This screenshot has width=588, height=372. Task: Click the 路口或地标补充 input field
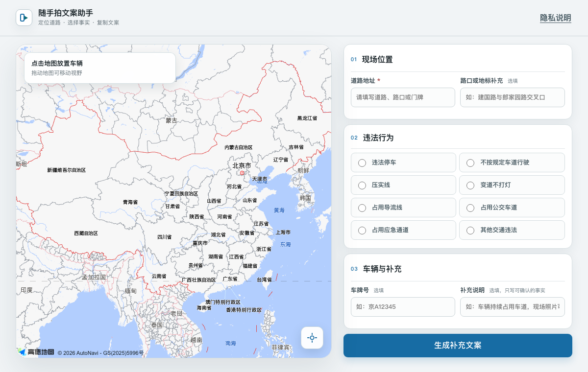click(x=513, y=97)
